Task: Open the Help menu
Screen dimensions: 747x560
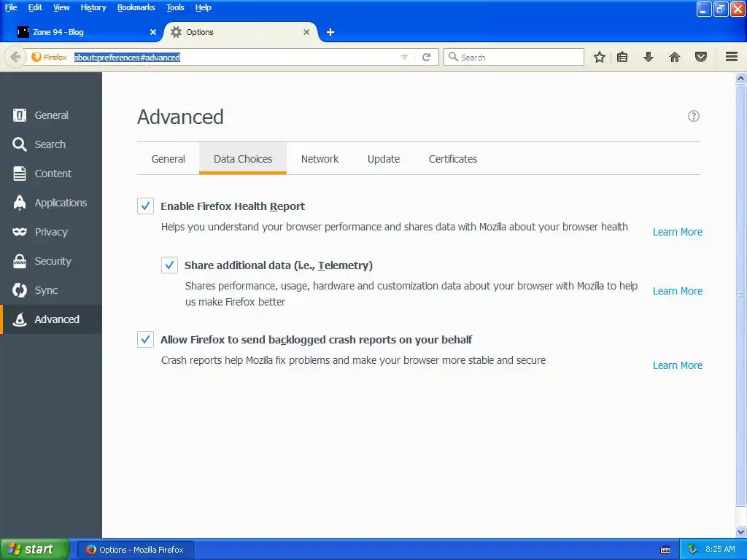Action: coord(203,7)
